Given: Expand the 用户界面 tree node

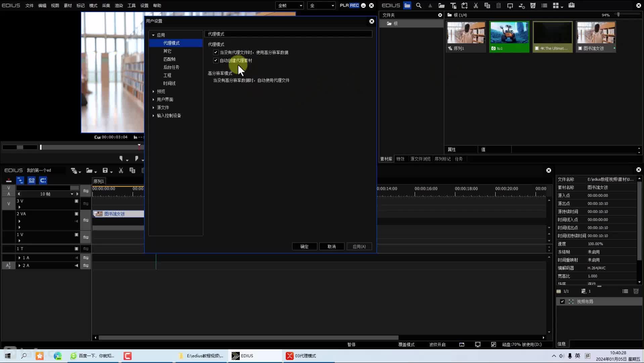Looking at the screenshot, I should point(153,99).
